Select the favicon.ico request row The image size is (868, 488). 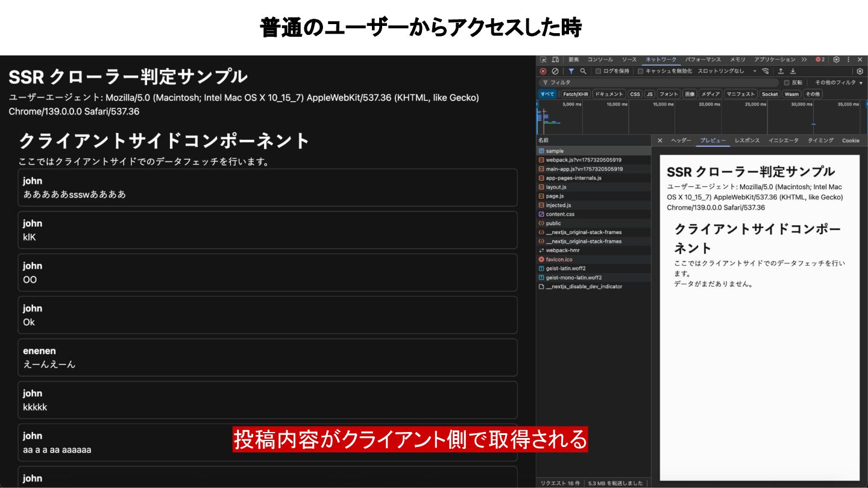coord(559,260)
